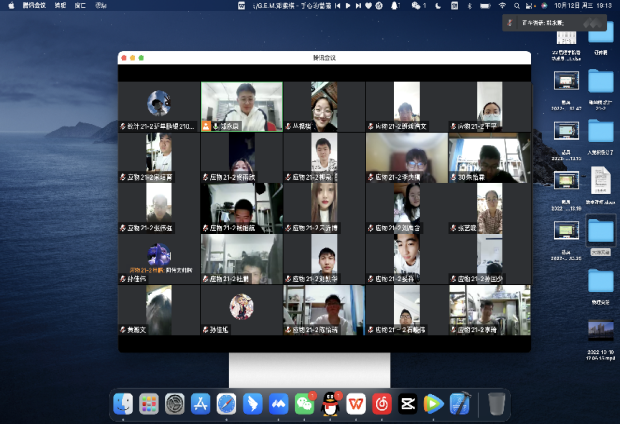Click the Tencent Meeting dock icon
Screen dimensions: 620x424
coord(278,403)
